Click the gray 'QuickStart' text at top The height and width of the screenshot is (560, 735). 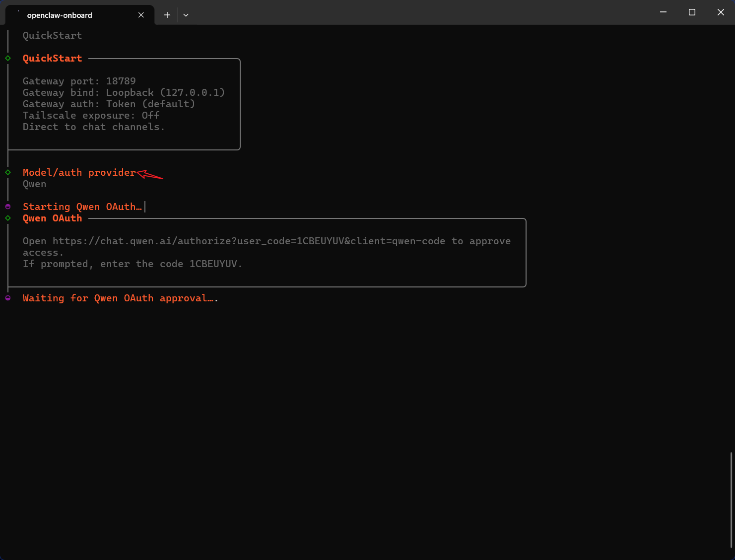[52, 35]
